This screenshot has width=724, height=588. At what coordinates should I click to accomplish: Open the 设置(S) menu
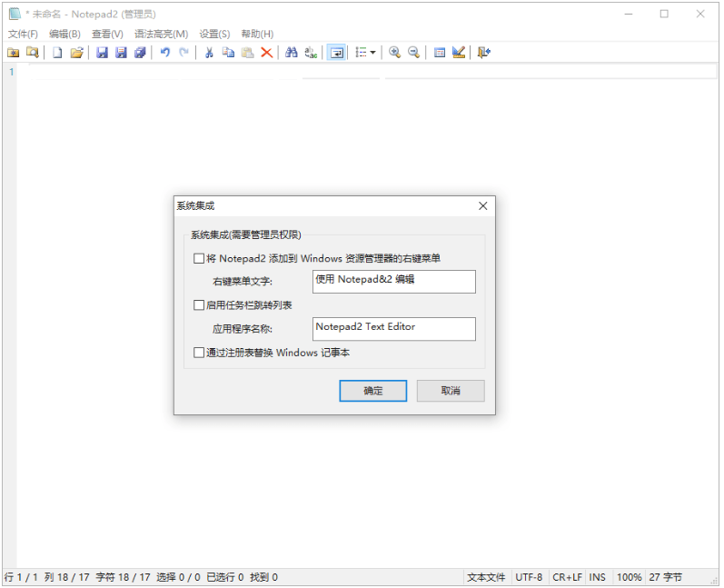[x=214, y=34]
